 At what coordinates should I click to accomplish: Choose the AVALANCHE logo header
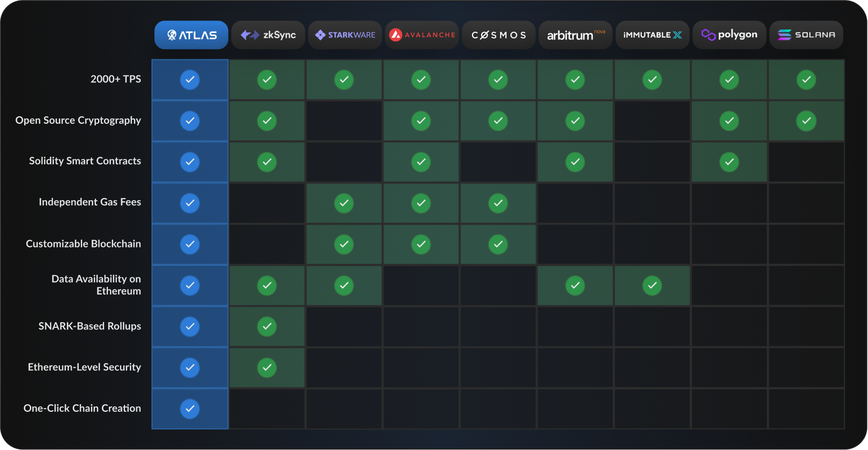coord(422,35)
